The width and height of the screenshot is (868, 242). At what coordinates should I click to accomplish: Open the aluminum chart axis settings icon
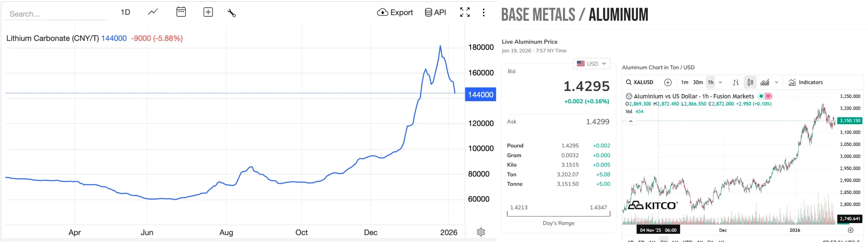pyautogui.click(x=850, y=230)
